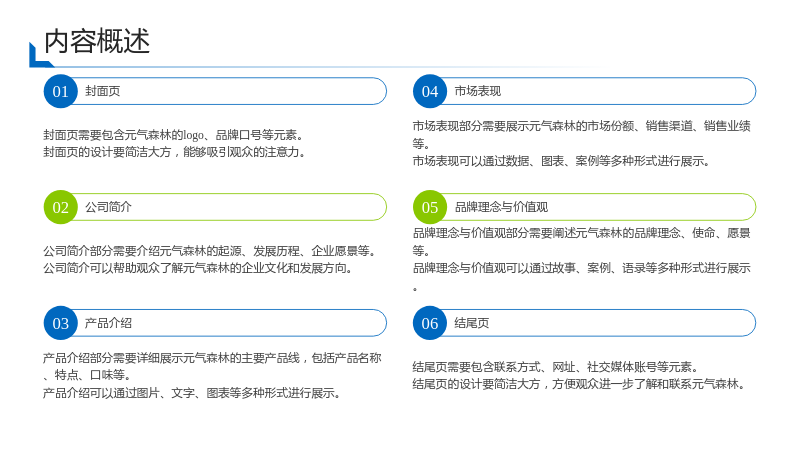Screen dimensions: 800x450
Task: Click the blue corner bracket beside the title
Action: click(38, 58)
